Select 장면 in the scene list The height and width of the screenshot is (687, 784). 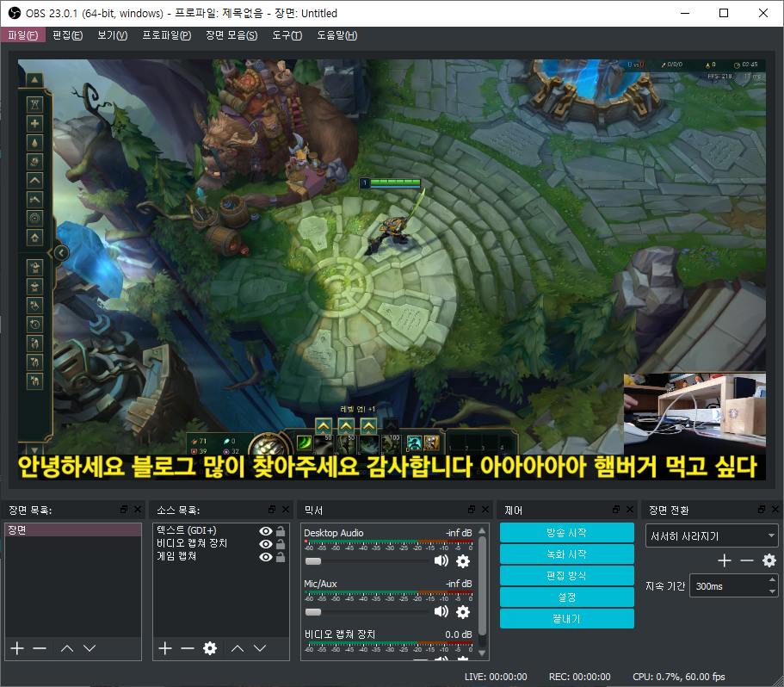[73, 530]
